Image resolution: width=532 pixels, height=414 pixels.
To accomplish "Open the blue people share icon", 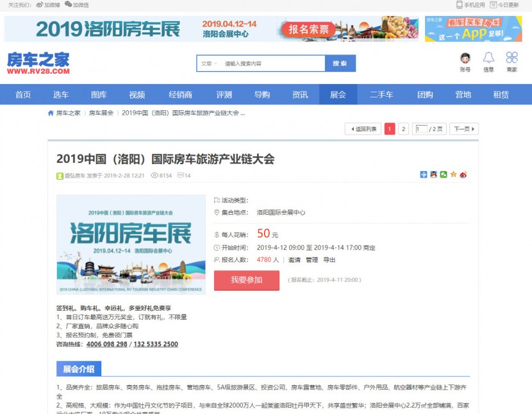I will coord(424,174).
